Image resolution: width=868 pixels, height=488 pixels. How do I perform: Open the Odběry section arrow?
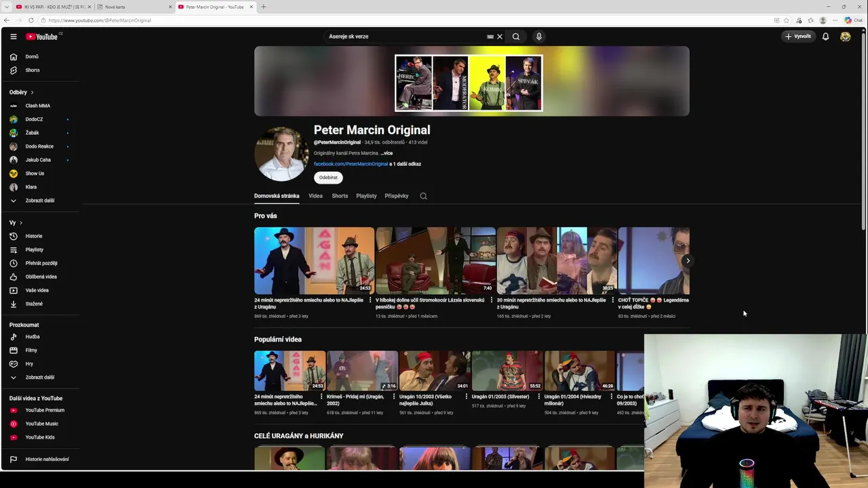(x=32, y=92)
